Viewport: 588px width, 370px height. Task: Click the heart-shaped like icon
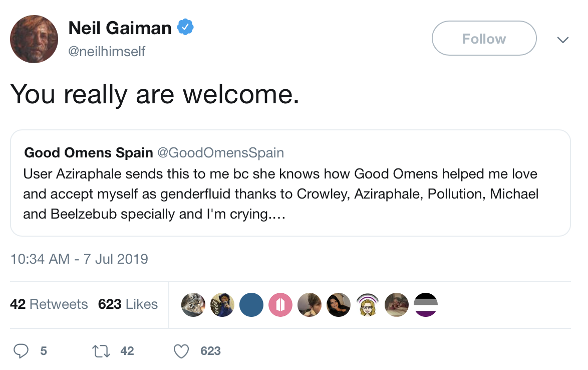[x=181, y=351]
